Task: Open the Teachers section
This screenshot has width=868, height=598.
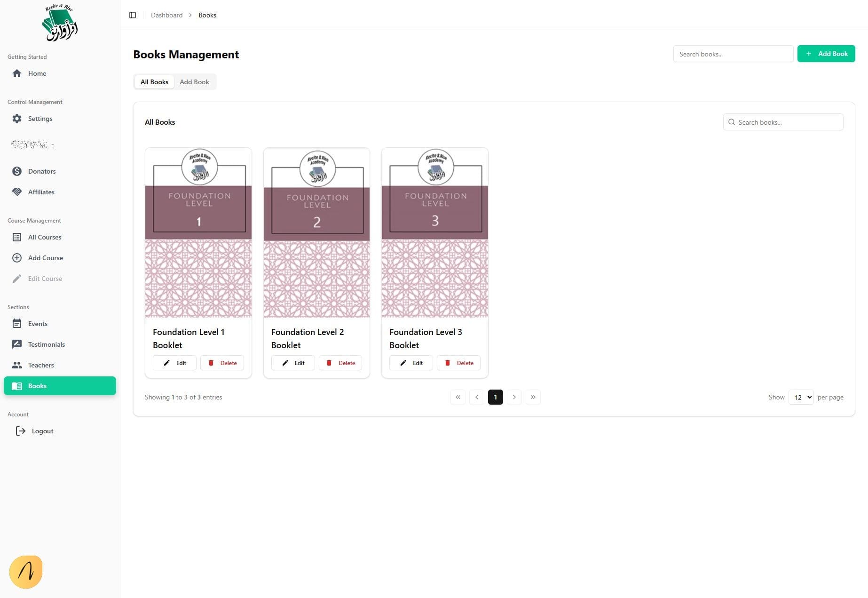Action: point(40,365)
